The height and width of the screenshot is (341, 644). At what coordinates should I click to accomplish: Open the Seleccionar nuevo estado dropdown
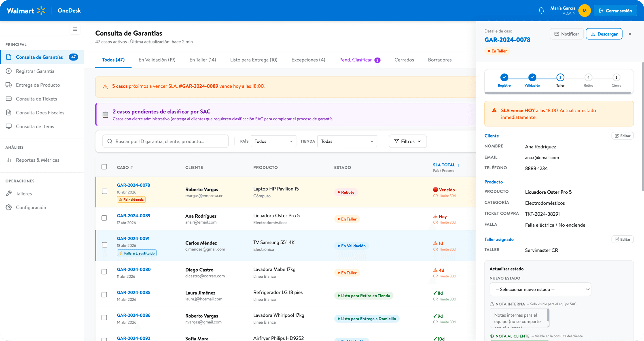(540, 290)
